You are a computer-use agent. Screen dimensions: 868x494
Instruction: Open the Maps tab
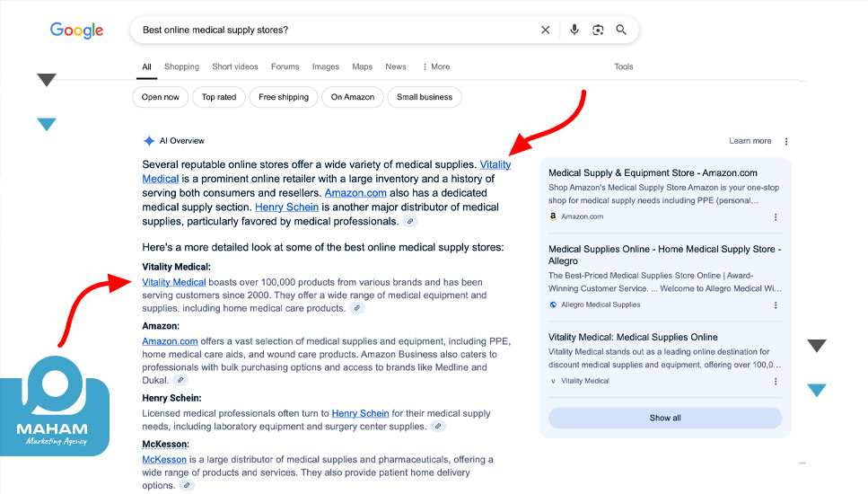(362, 66)
